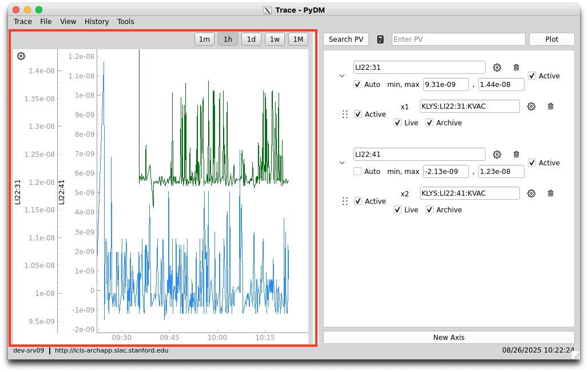This screenshot has height=372, width=588.
Task: Edit the LI22:41 min value -2.13e-09
Action: [446, 172]
